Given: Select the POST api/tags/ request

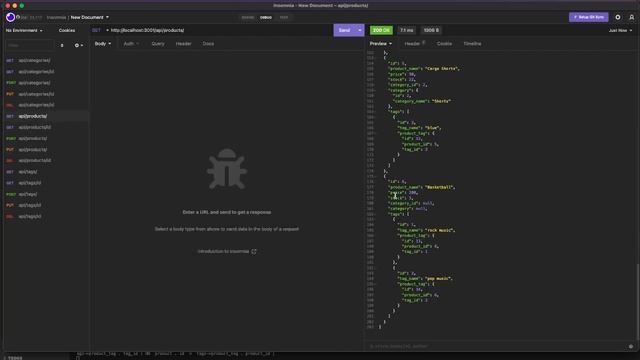Looking at the screenshot, I should [x=46, y=194].
